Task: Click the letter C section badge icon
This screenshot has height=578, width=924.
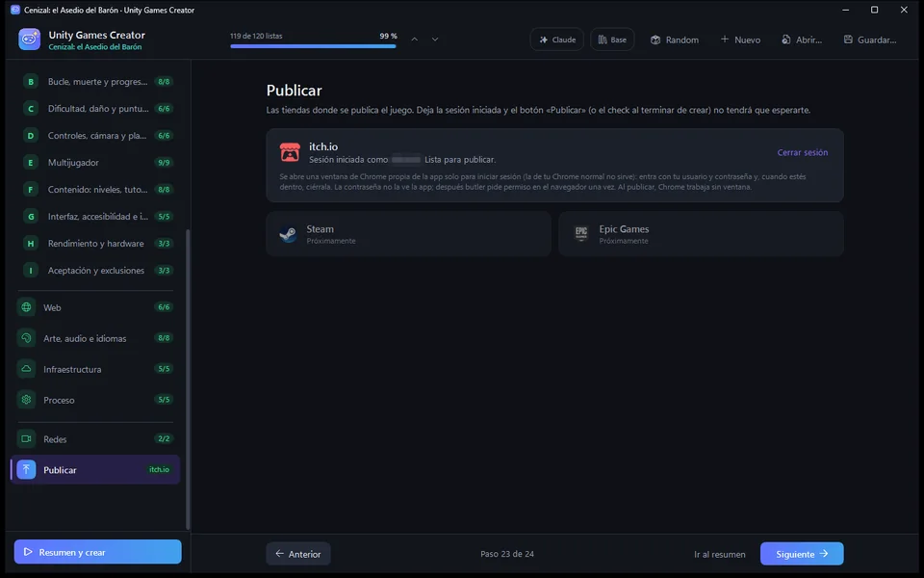Action: pos(31,109)
